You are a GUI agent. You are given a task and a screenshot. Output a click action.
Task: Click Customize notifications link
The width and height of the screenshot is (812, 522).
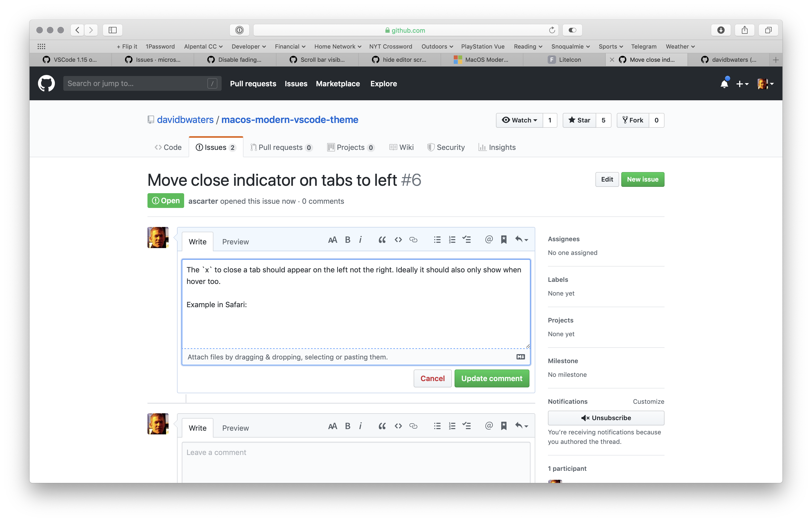648,401
